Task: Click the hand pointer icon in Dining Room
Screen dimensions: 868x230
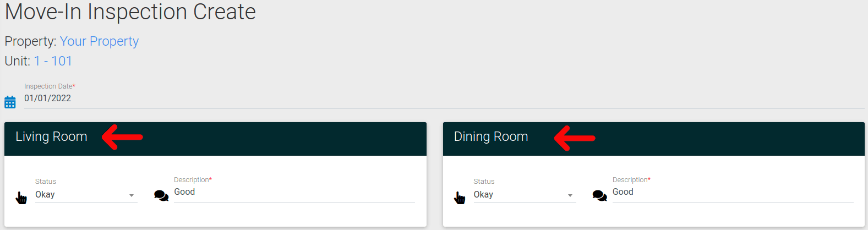Action: point(460,198)
